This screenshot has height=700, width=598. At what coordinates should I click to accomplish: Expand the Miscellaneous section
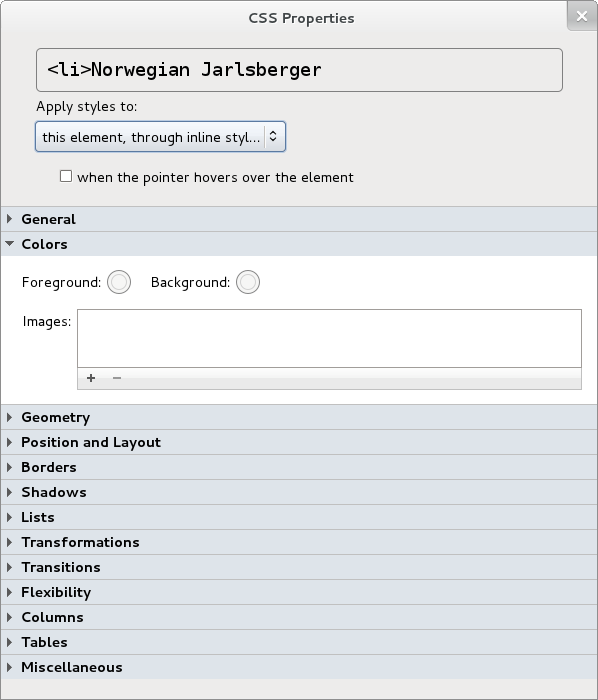point(299,667)
